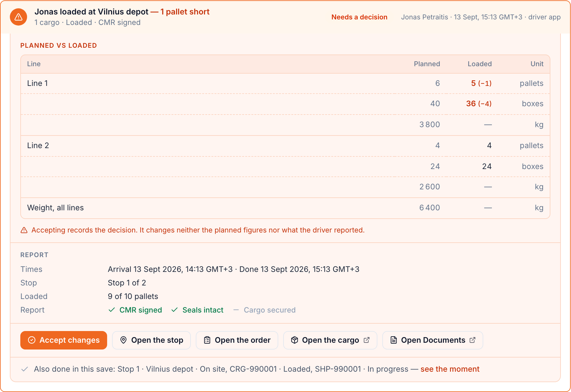Viewport: 571px width, 392px height.
Task: Click the 'Unit' column header
Action: 537,64
